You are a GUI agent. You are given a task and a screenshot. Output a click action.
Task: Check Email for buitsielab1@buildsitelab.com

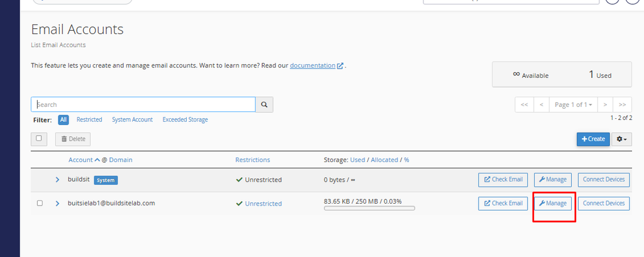click(503, 203)
